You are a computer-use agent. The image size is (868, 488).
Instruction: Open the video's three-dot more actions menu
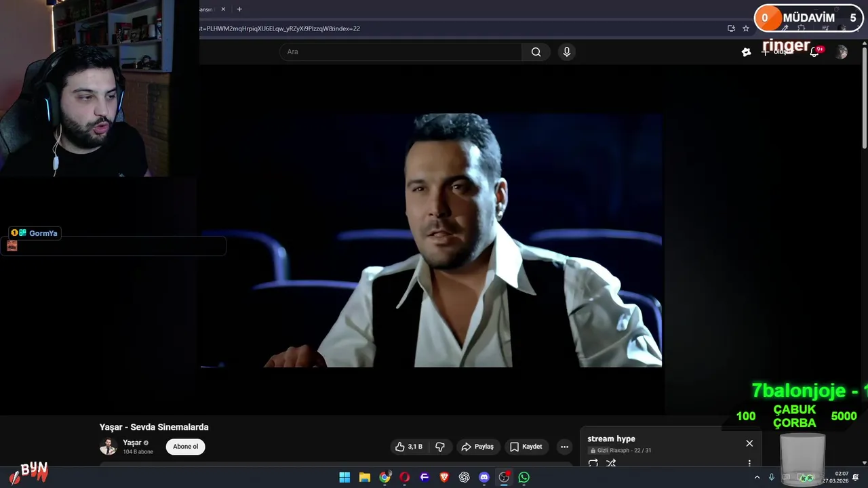[x=564, y=447]
